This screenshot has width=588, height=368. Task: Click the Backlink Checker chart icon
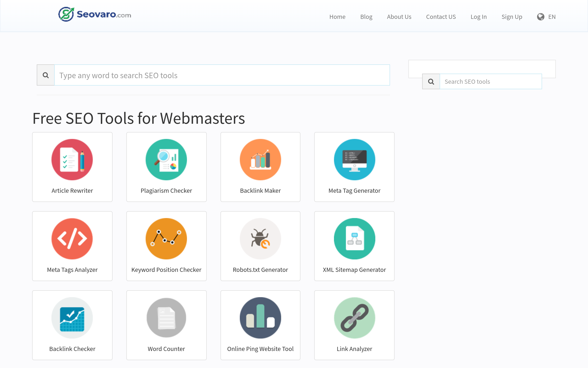tap(72, 318)
